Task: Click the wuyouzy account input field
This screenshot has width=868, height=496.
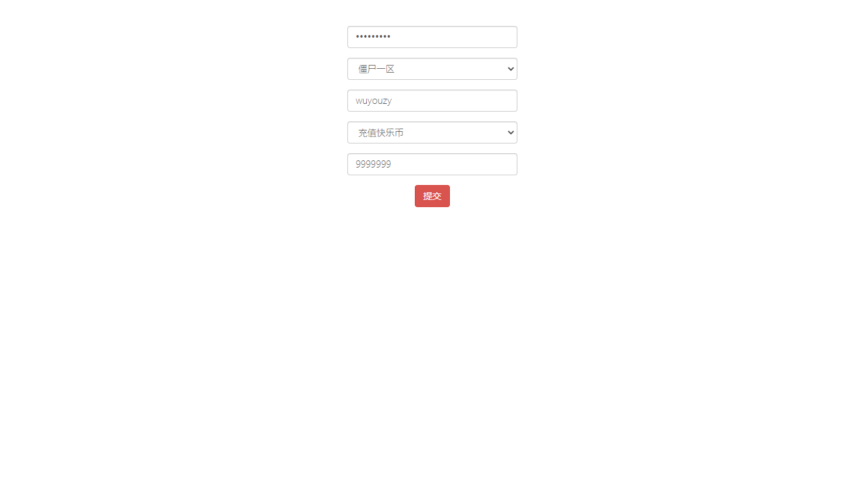Action: 432,101
